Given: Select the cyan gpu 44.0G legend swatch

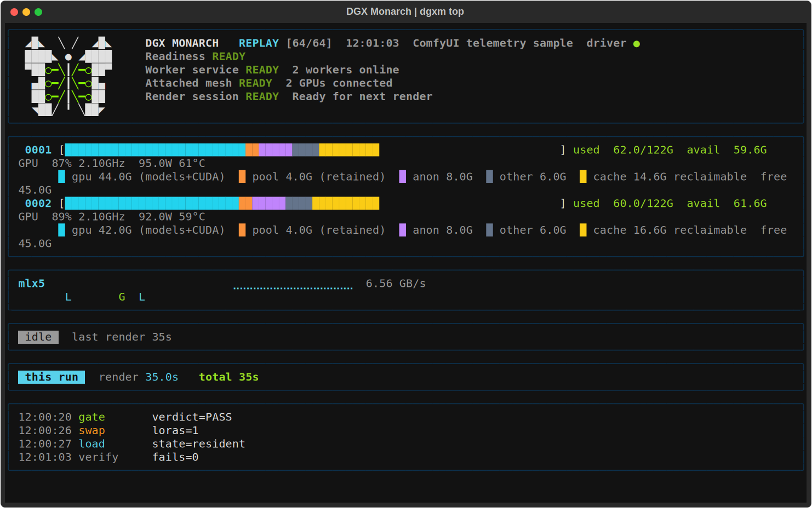Looking at the screenshot, I should (x=62, y=177).
